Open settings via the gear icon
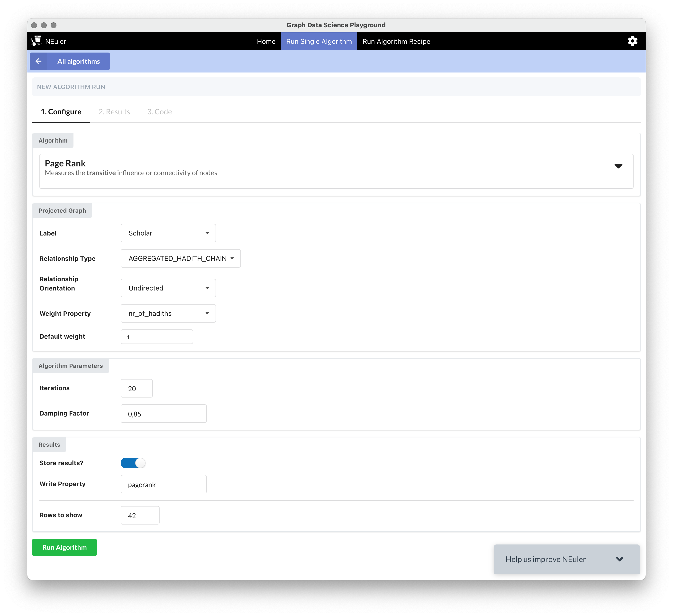This screenshot has height=616, width=673. point(632,41)
